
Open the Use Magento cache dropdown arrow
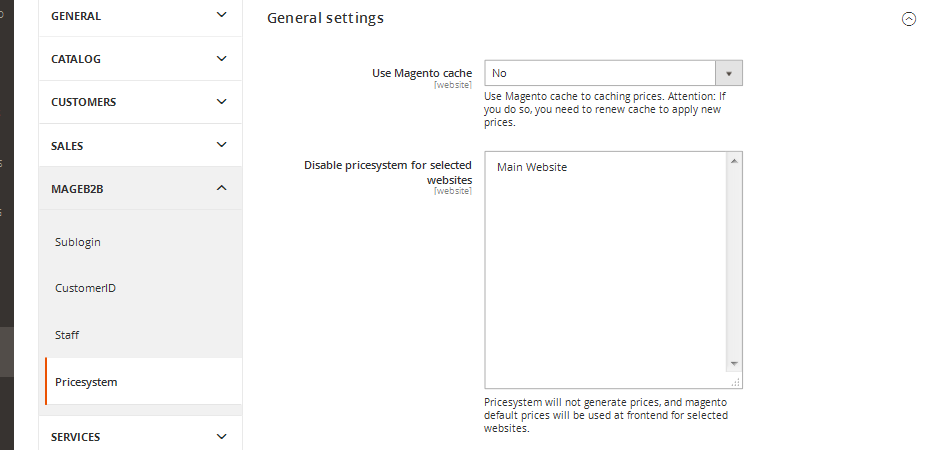coord(729,73)
